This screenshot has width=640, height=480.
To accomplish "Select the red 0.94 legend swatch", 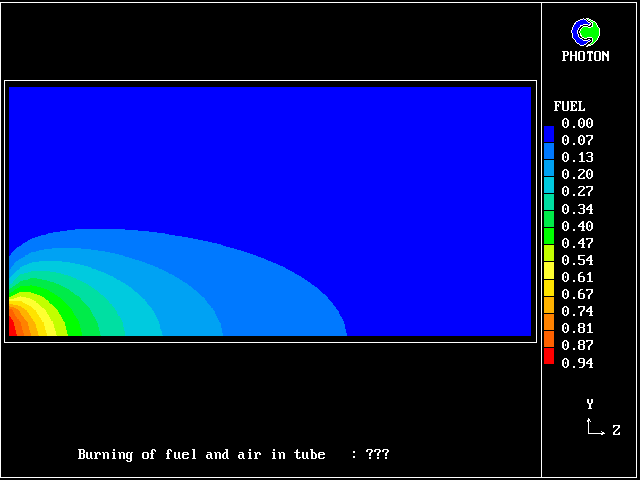I will (549, 355).
